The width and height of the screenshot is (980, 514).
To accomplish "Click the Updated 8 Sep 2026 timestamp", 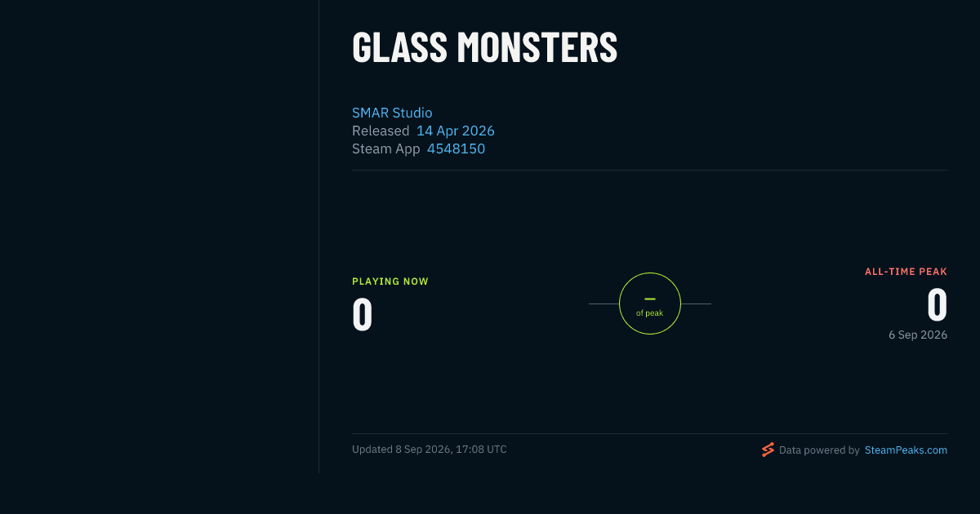I will click(430, 450).
